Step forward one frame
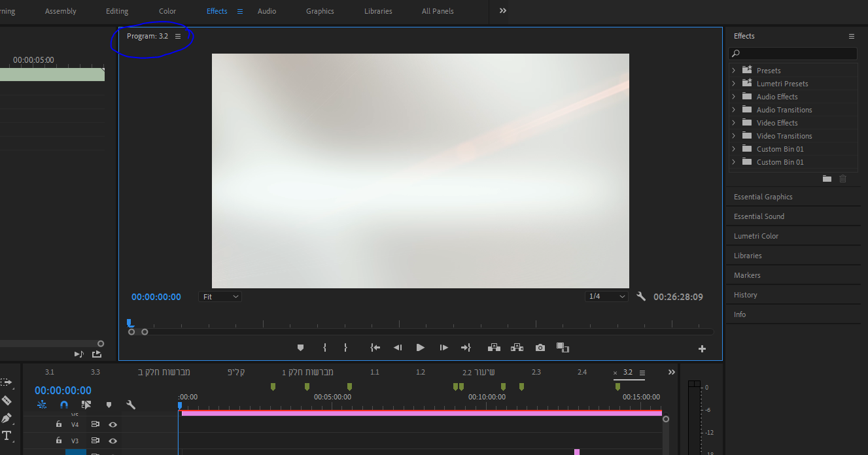Viewport: 868px width, 455px height. click(444, 348)
